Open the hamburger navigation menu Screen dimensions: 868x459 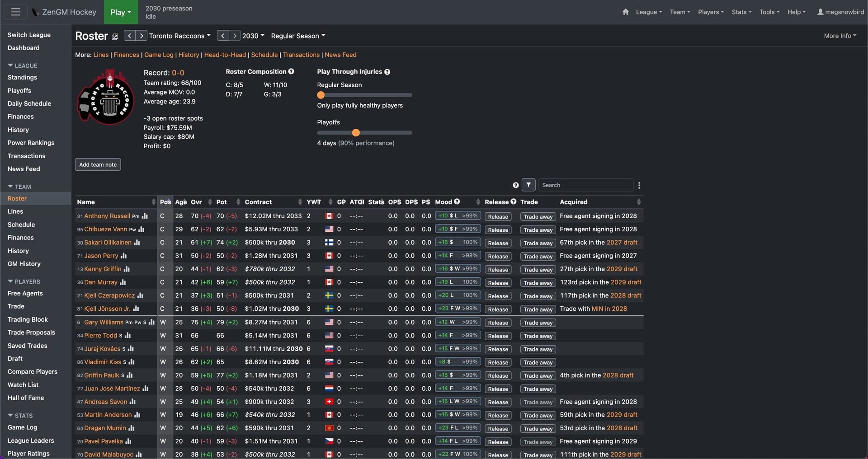[15, 12]
